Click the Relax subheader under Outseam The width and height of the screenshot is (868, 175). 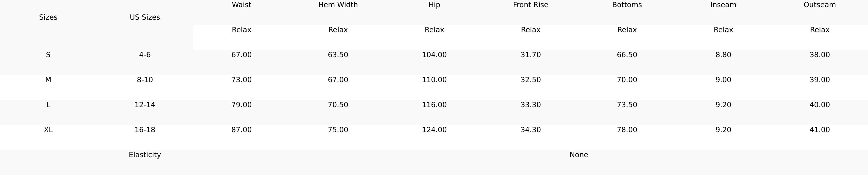coord(820,30)
